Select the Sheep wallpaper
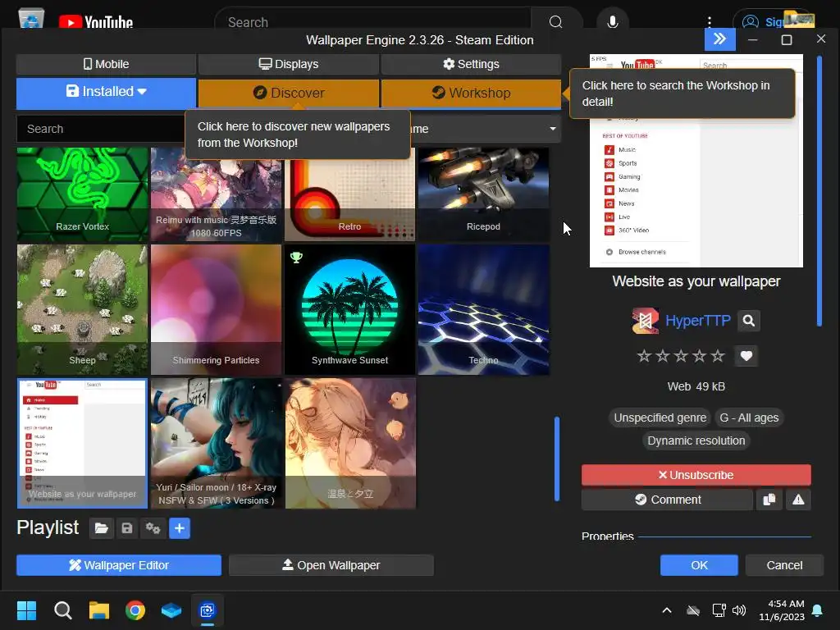840x630 pixels. (83, 309)
